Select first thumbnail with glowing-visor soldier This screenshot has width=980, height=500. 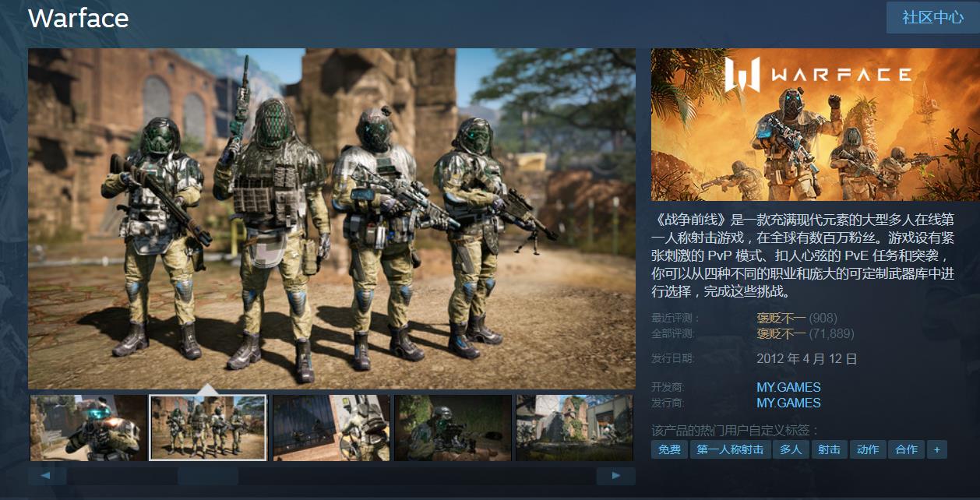click(88, 428)
